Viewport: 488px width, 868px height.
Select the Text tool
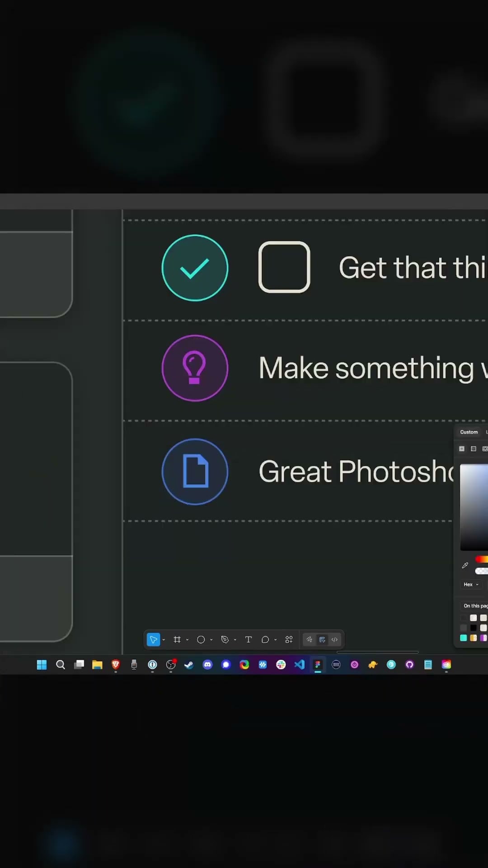point(248,639)
